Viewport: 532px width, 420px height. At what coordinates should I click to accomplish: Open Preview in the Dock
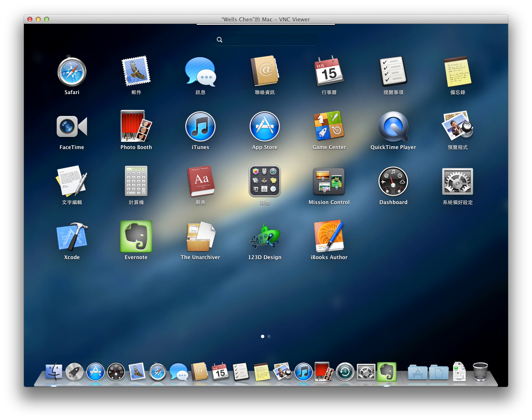point(282,371)
